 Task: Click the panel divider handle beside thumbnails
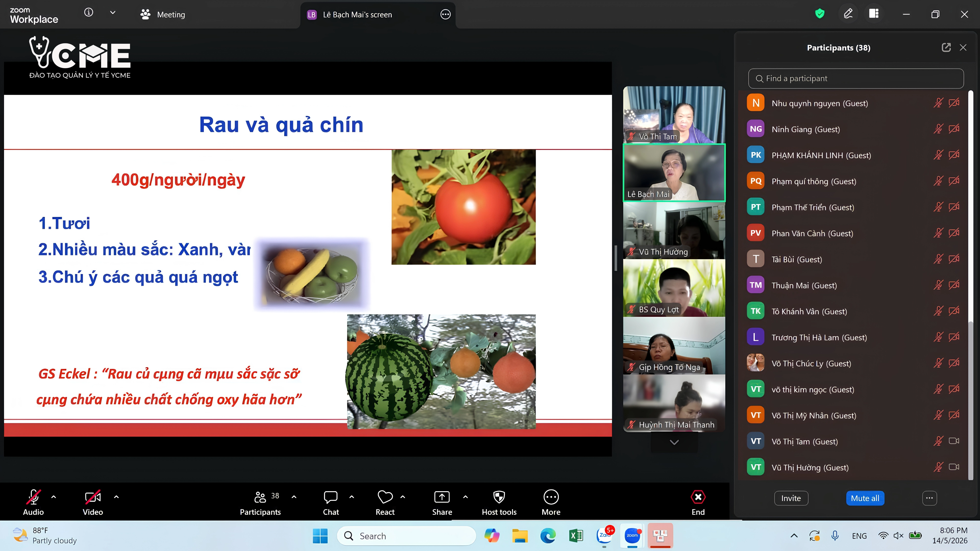tap(616, 258)
